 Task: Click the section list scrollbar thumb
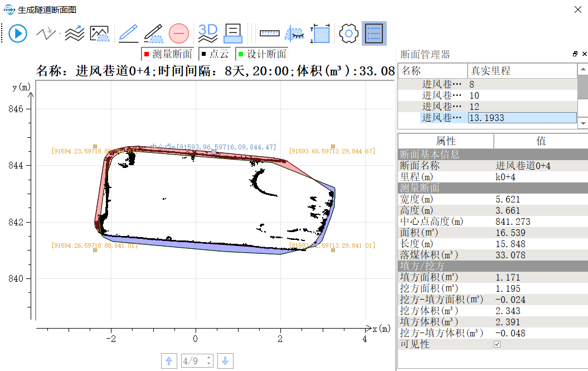(583, 86)
